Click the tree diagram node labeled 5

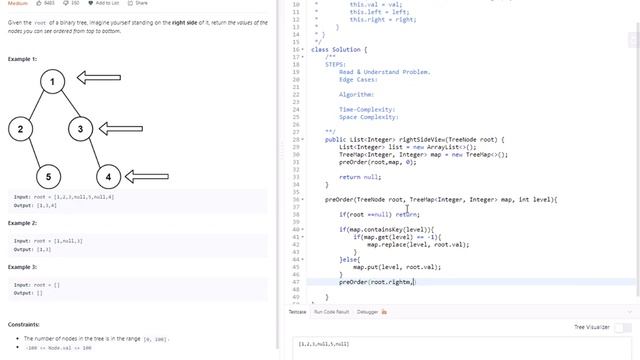click(49, 177)
